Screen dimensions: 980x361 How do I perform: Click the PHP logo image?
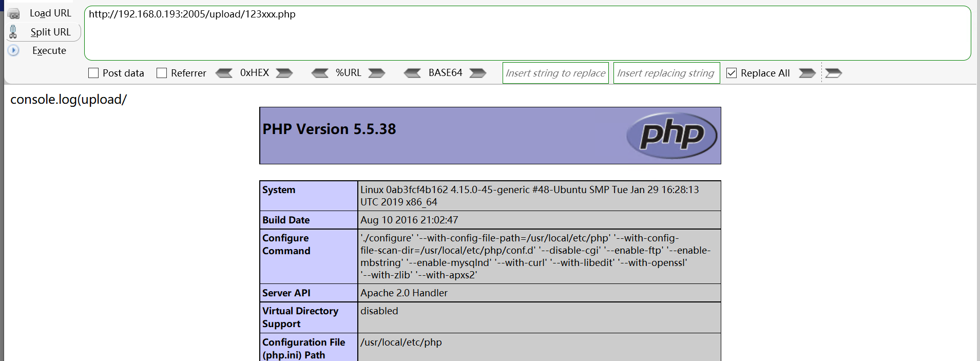(x=672, y=136)
